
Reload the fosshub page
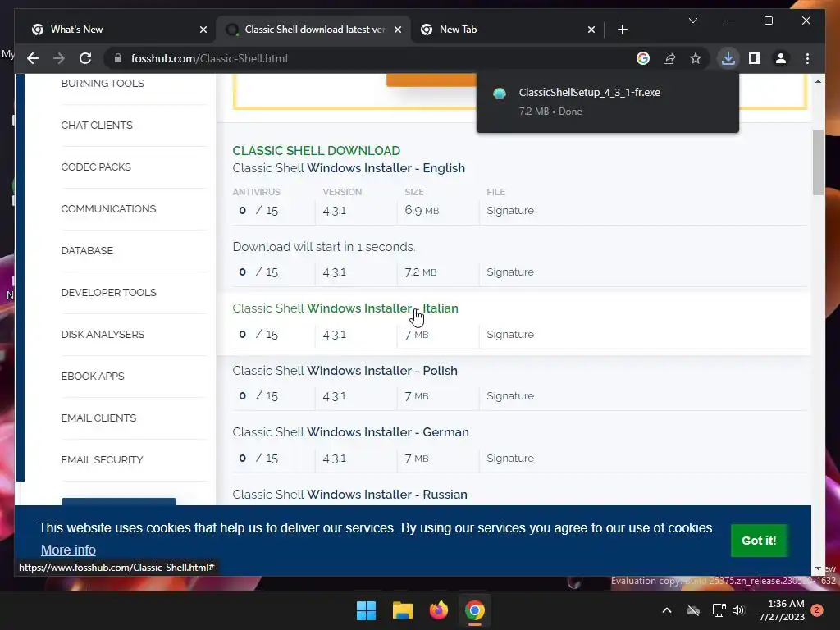[x=85, y=58]
